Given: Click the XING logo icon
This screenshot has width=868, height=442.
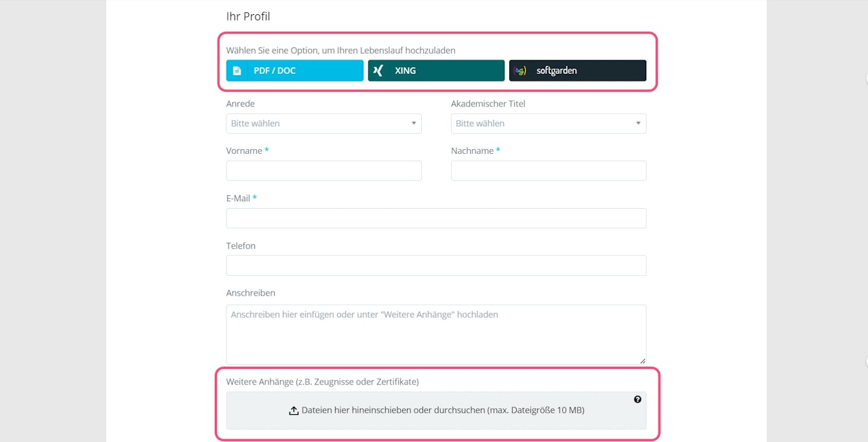Looking at the screenshot, I should click(378, 71).
